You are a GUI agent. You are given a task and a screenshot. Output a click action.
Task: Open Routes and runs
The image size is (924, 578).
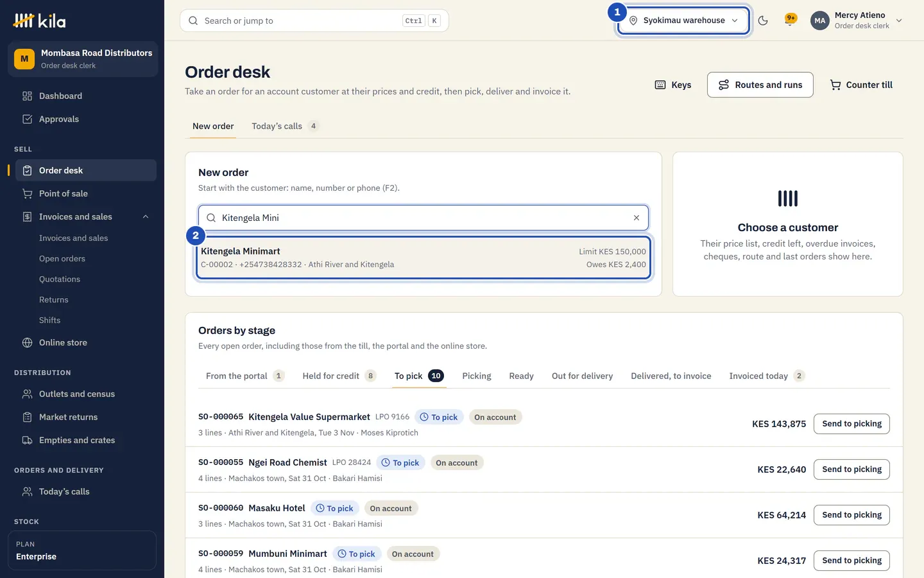[760, 85]
